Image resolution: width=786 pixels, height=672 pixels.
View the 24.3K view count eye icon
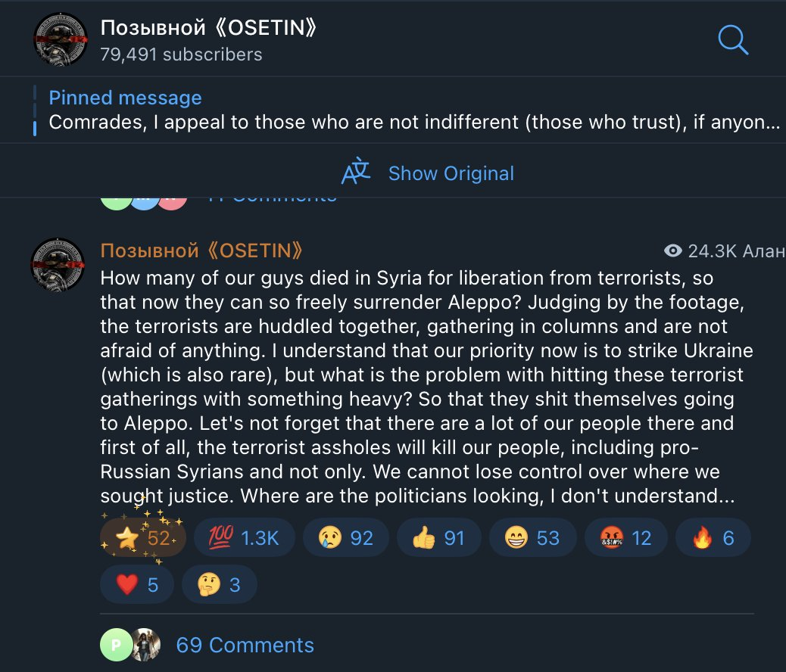click(x=672, y=250)
